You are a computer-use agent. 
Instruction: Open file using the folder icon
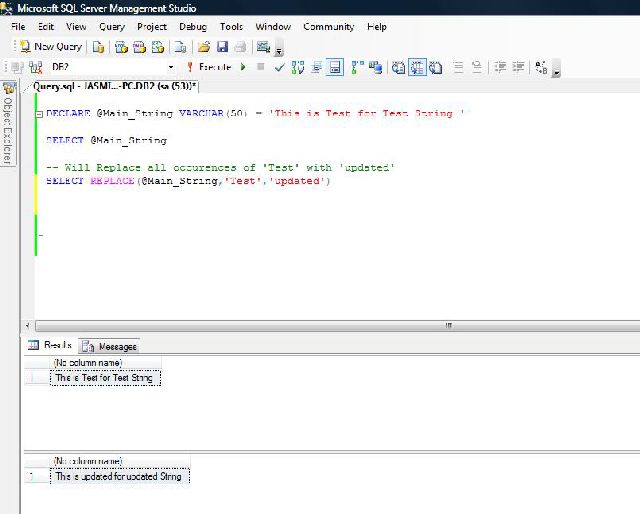coord(204,47)
